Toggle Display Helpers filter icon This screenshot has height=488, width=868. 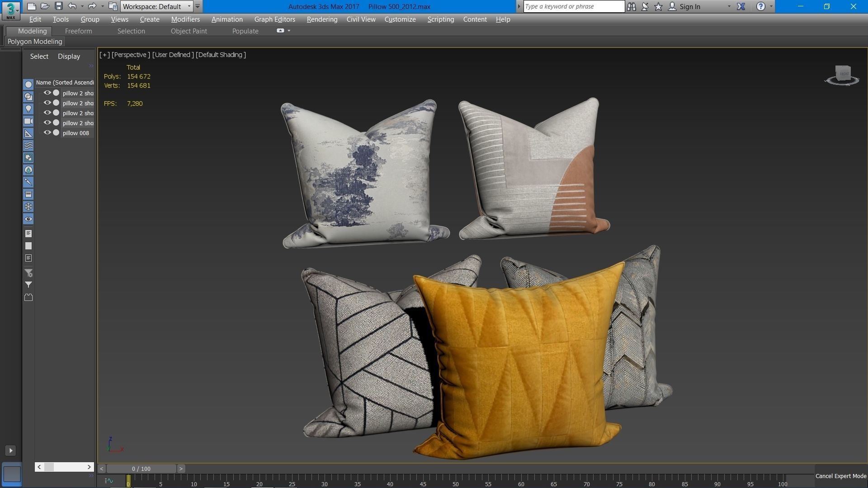coord(28,133)
